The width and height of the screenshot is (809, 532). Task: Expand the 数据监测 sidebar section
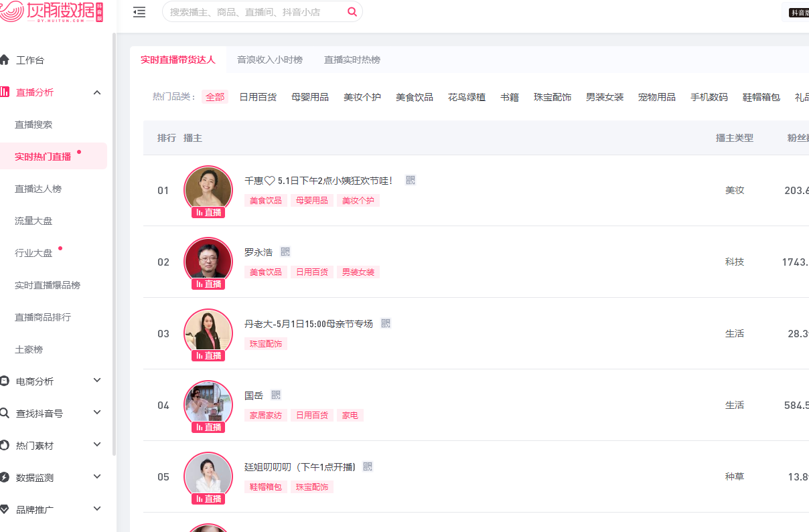coord(97,476)
